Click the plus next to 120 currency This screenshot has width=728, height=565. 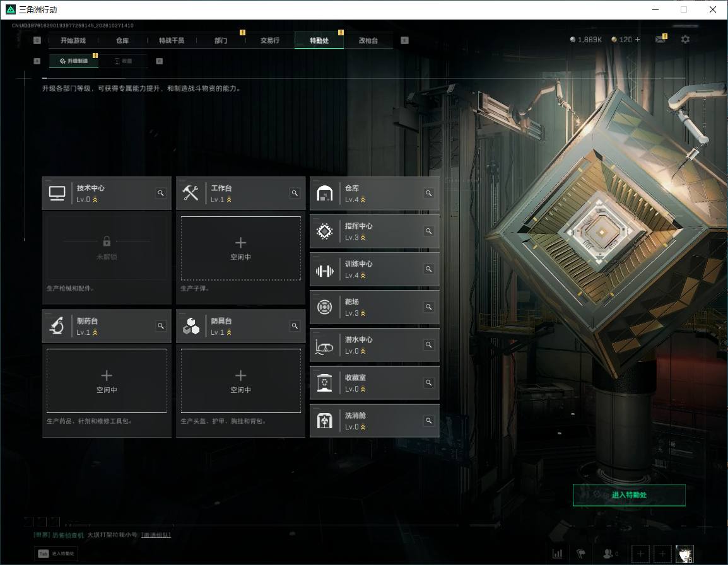637,40
